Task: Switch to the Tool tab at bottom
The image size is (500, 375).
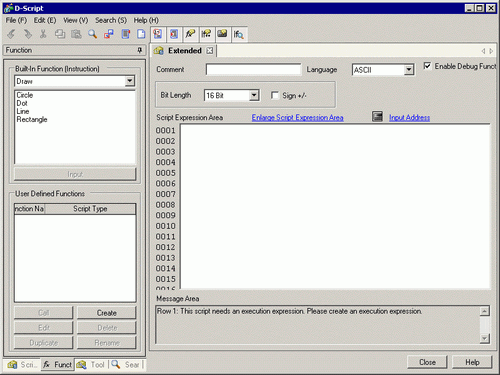Action: [x=91, y=365]
